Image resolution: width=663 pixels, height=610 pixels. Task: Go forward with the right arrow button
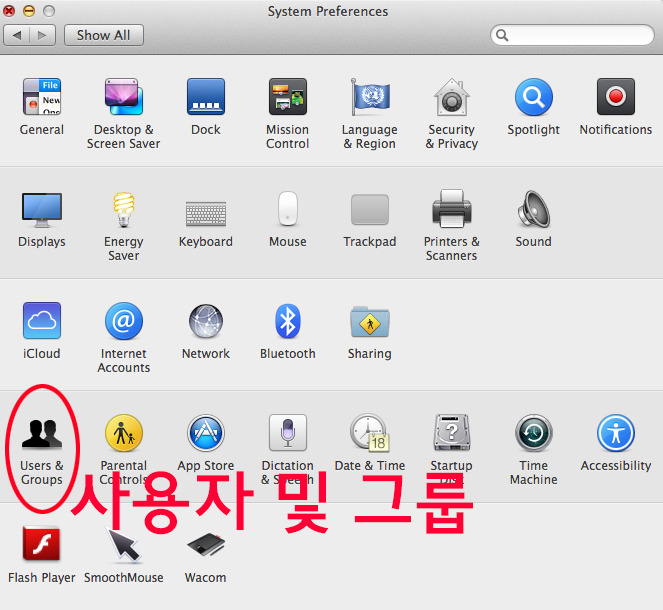[42, 35]
